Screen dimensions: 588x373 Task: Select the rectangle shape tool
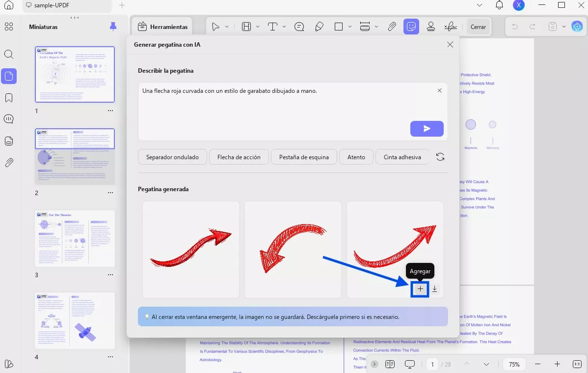click(339, 27)
